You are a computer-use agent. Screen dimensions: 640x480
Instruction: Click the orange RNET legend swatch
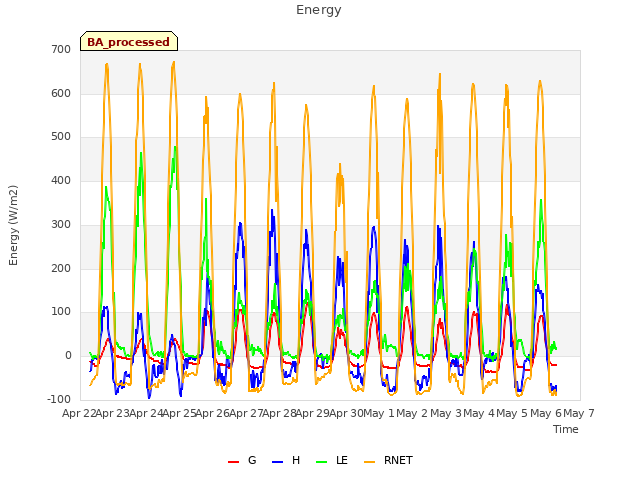[369, 462]
